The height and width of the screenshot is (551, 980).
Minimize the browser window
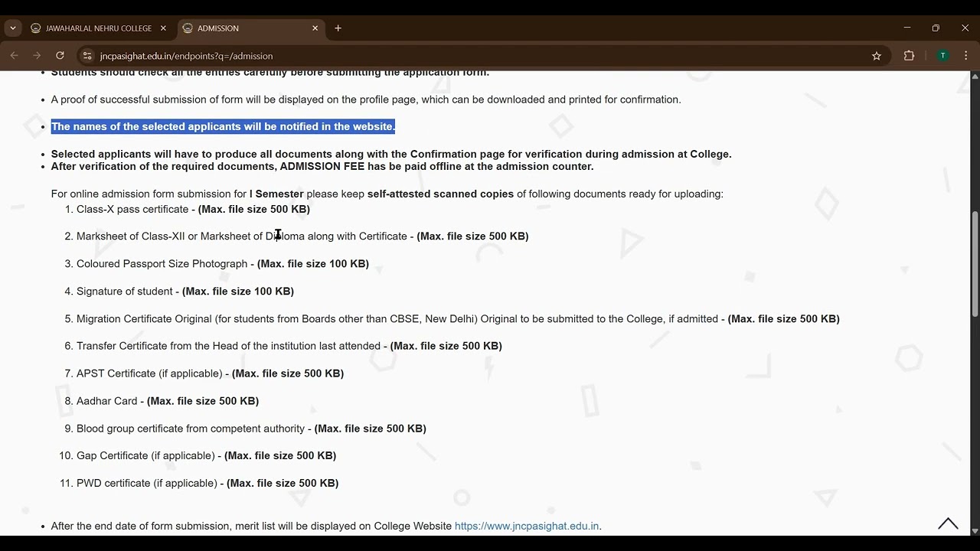pyautogui.click(x=907, y=28)
